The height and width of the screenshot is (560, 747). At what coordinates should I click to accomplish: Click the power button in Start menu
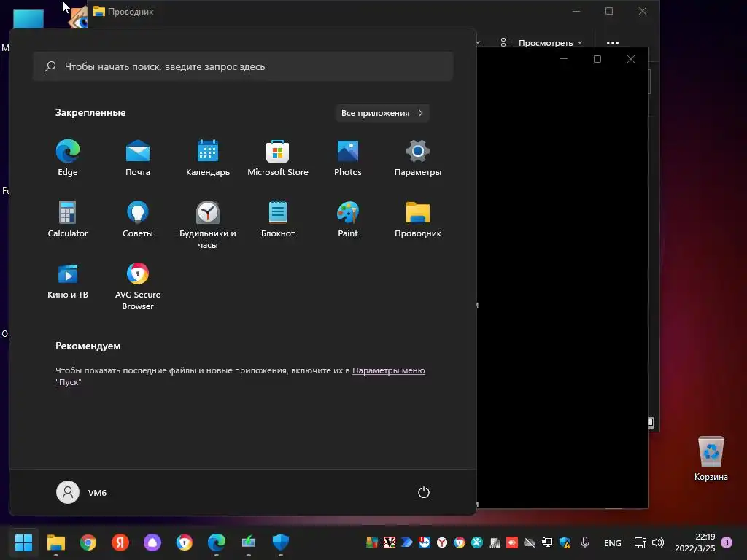pos(424,492)
